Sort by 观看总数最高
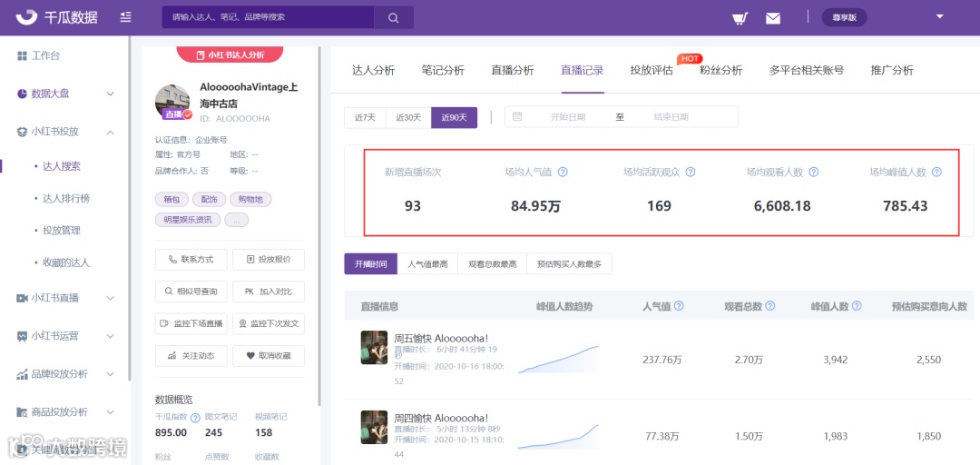The width and height of the screenshot is (980, 465). point(493,264)
